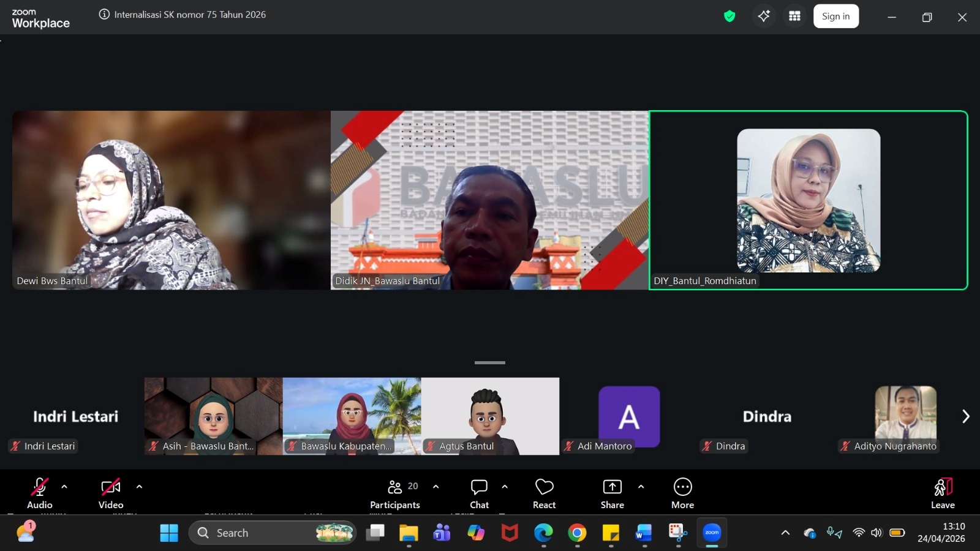Expand audio settings arrow beside Audio
The height and width of the screenshot is (551, 980).
tap(64, 487)
